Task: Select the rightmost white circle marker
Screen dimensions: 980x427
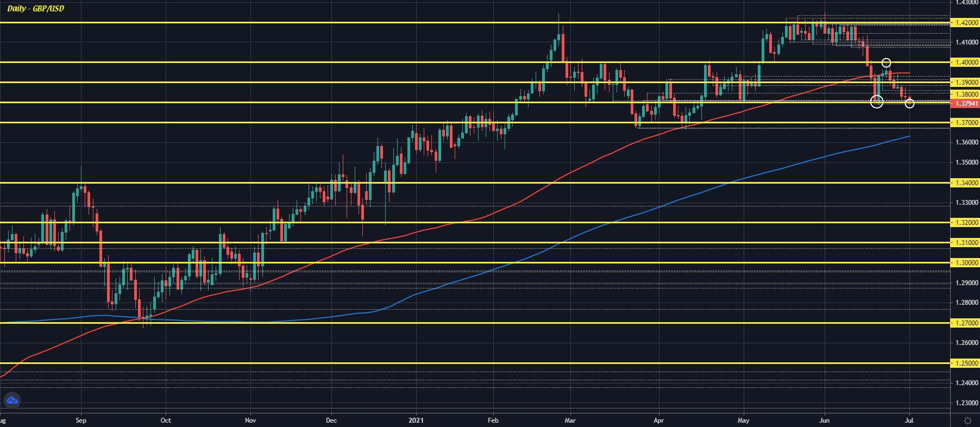Action: point(909,103)
